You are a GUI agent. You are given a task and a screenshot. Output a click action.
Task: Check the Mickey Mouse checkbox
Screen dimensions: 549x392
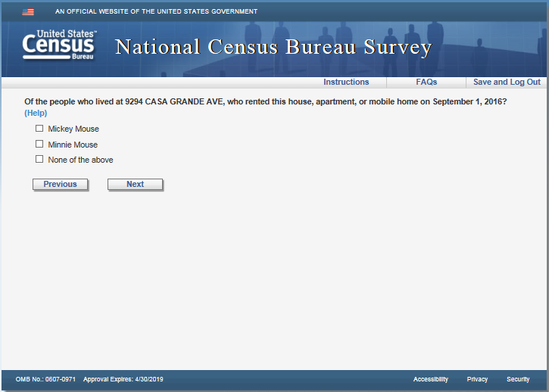pyautogui.click(x=39, y=129)
